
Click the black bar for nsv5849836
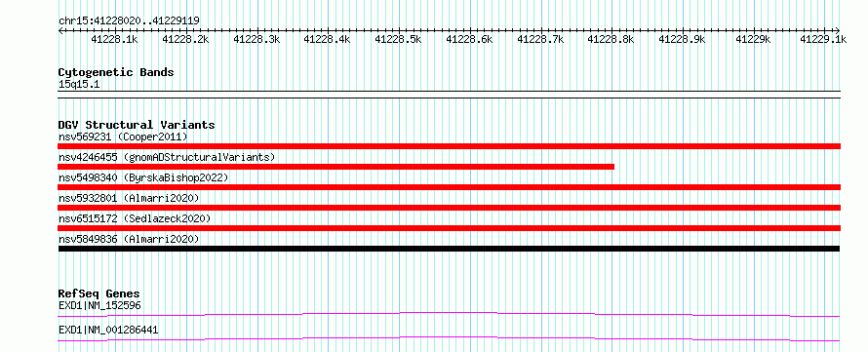click(x=449, y=249)
